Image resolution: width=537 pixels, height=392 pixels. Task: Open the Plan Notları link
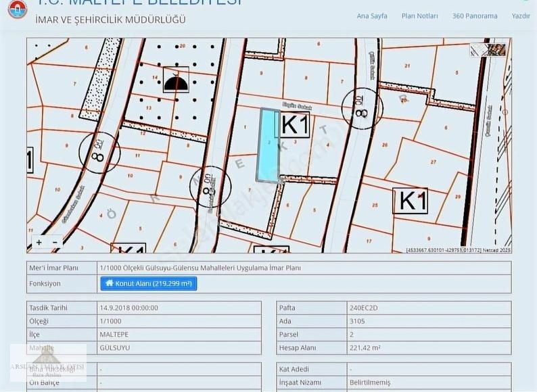pos(419,16)
